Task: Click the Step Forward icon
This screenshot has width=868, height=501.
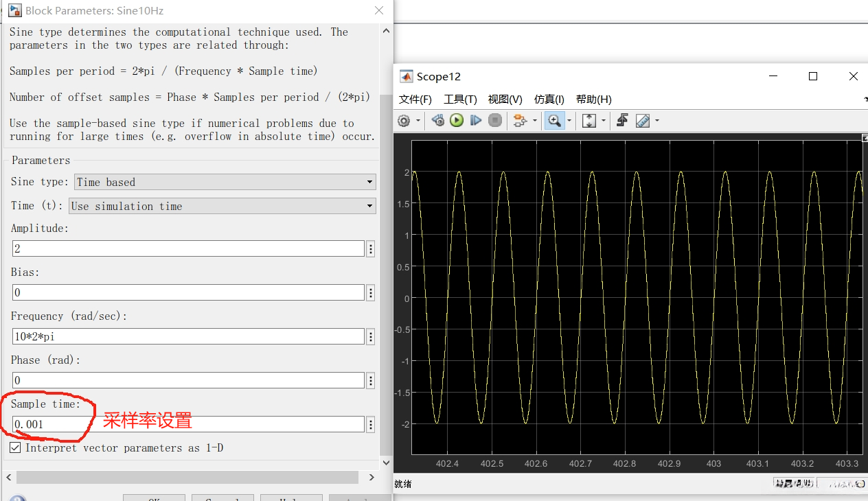Action: 475,121
